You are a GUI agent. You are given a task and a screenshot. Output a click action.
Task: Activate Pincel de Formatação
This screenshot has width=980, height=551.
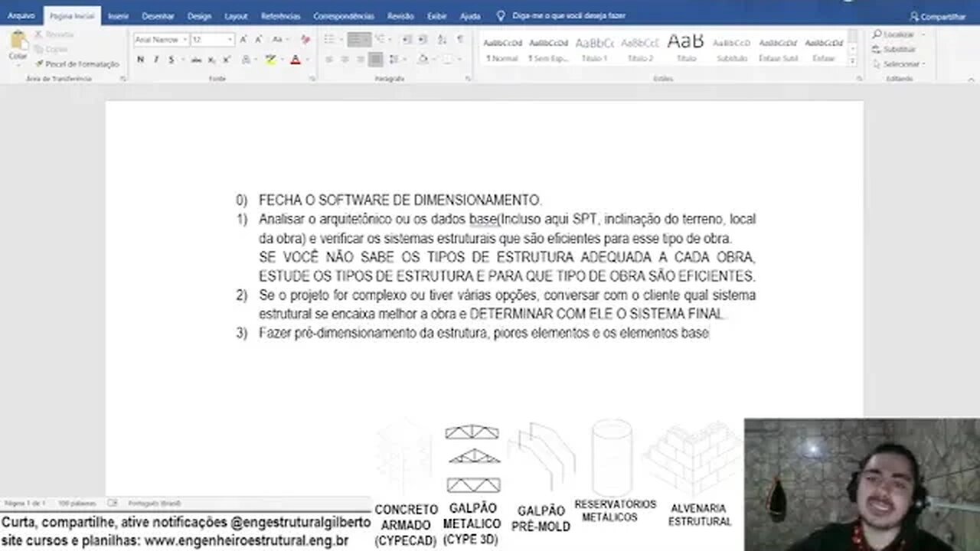[77, 64]
